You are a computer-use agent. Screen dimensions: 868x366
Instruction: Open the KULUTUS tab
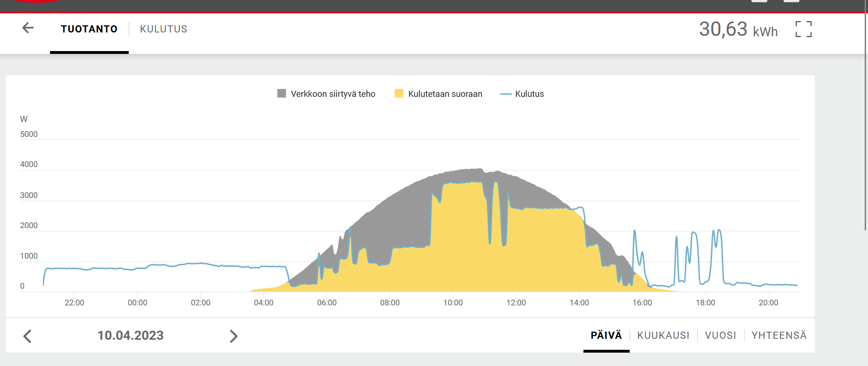coord(163,29)
